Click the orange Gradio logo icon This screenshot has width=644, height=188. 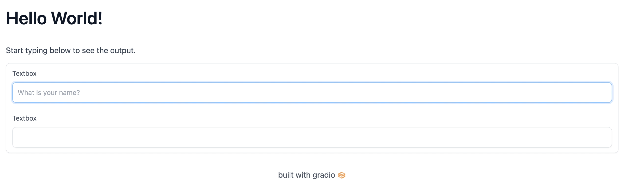342,175
